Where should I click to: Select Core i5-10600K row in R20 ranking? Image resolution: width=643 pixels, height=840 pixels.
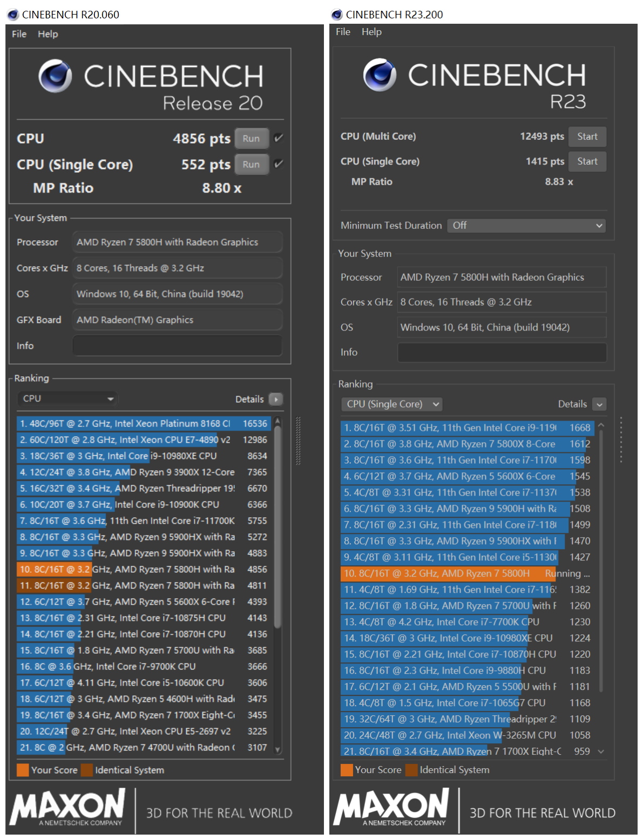click(144, 683)
